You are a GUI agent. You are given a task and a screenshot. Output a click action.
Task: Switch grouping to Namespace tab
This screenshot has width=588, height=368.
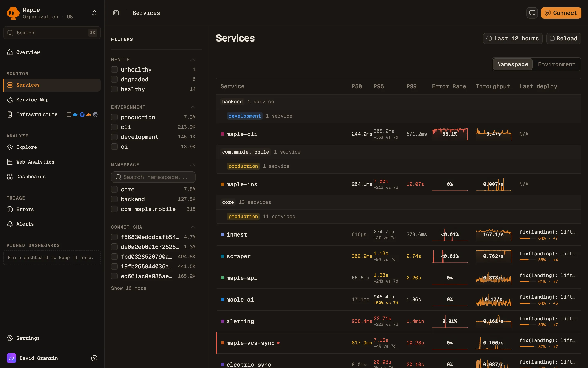pyautogui.click(x=512, y=64)
